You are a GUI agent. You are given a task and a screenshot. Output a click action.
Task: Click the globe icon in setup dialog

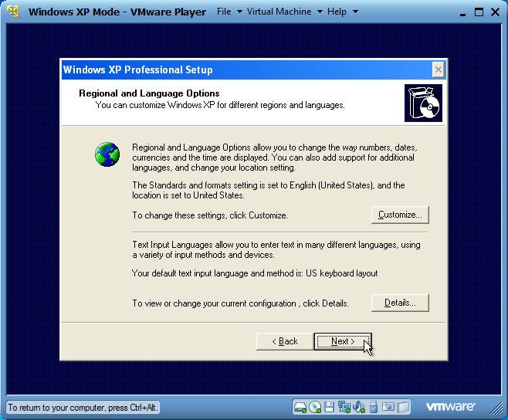(107, 154)
